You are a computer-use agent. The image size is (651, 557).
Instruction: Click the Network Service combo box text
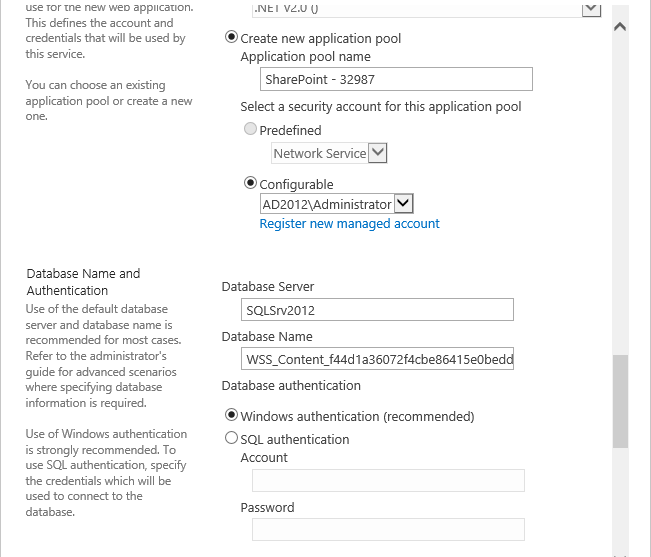click(x=320, y=154)
